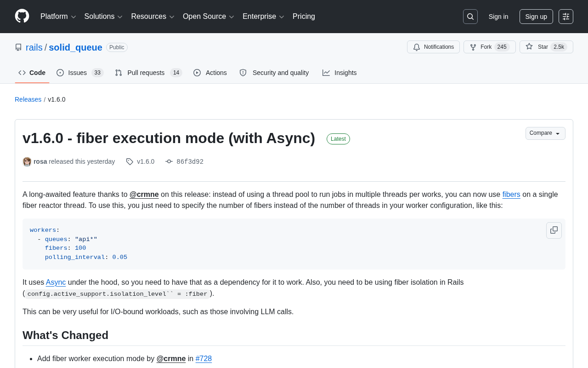The image size is (588, 368).
Task: Expand the Platform menu
Action: 58,17
